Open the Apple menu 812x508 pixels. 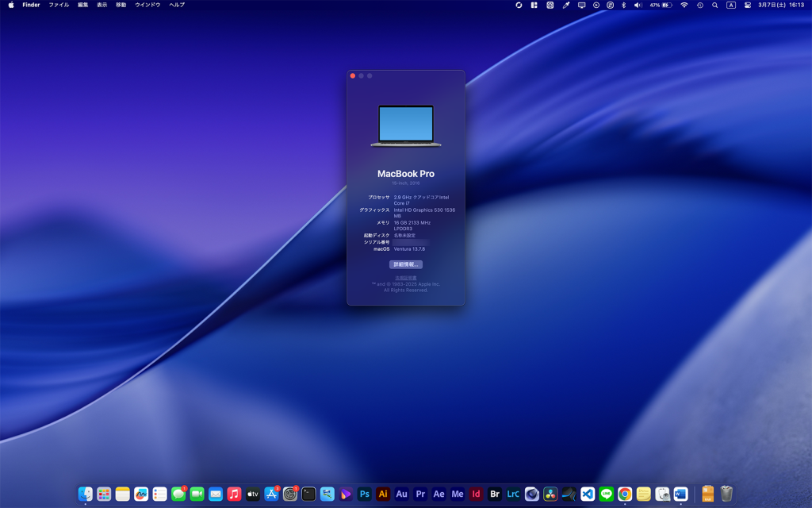(11, 5)
